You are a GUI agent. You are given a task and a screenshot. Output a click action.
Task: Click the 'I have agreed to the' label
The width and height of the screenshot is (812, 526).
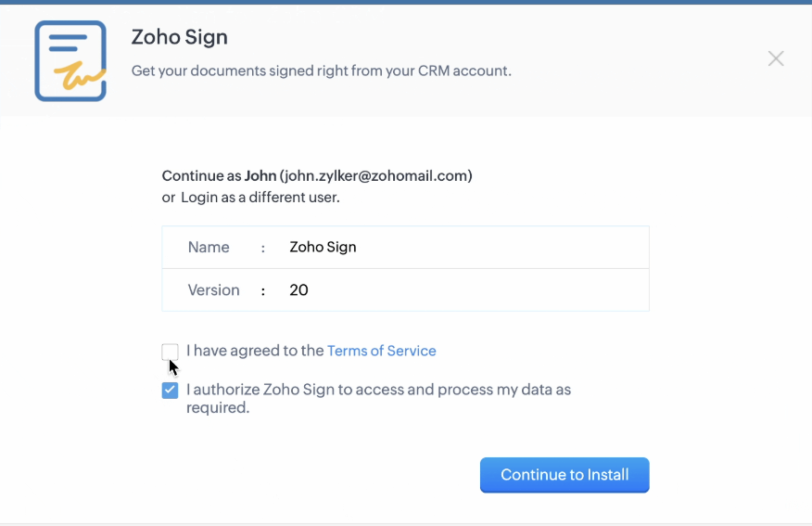[x=255, y=351]
